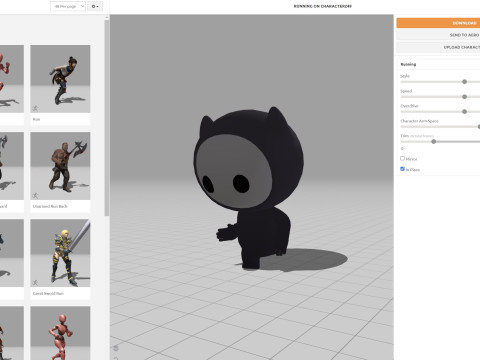The width and height of the screenshot is (480, 360).
Task: Click the Character Arm-Space slider track
Action: click(440, 127)
